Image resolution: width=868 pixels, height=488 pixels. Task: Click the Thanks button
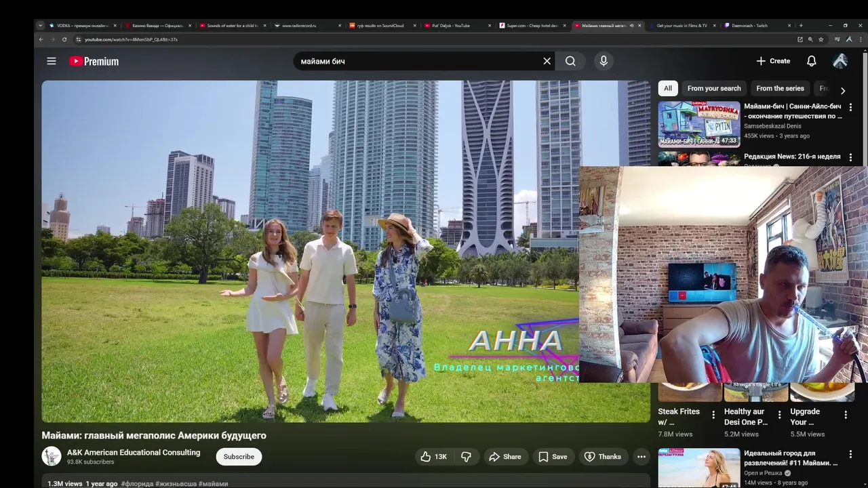click(603, 457)
